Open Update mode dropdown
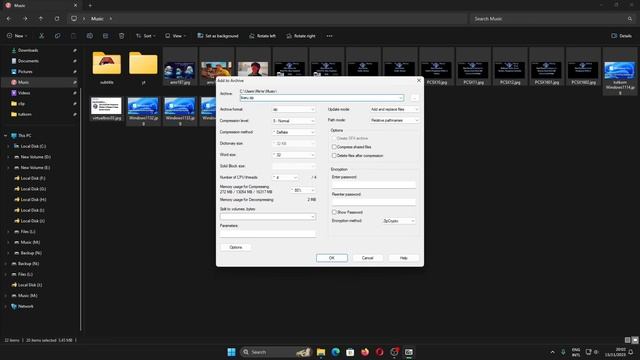The width and height of the screenshot is (640, 360). [x=394, y=109]
